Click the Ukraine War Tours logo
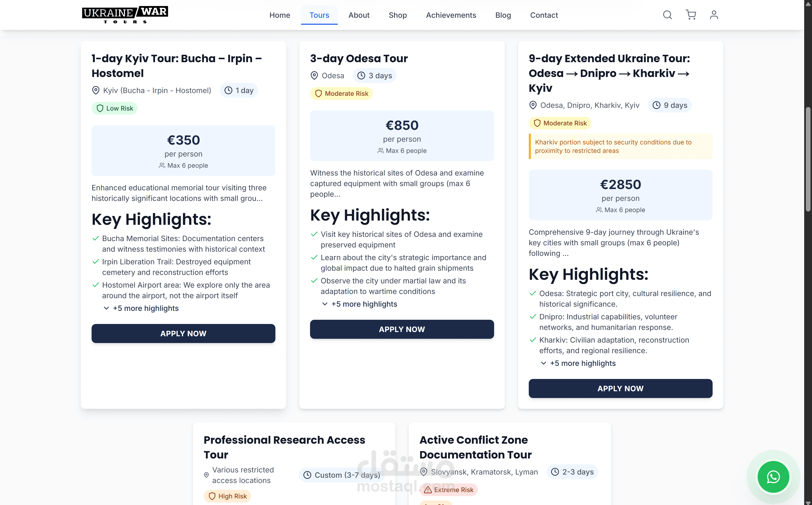This screenshot has height=505, width=812. tap(125, 15)
